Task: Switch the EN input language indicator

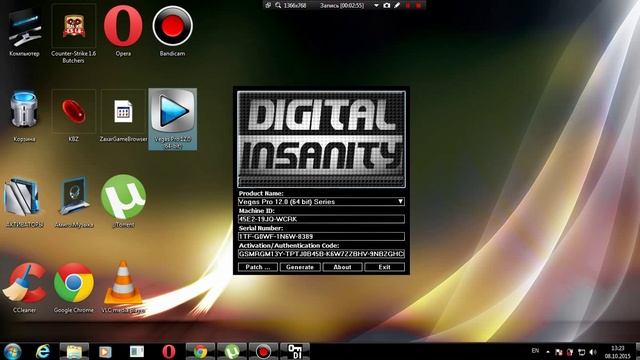Action: click(536, 351)
